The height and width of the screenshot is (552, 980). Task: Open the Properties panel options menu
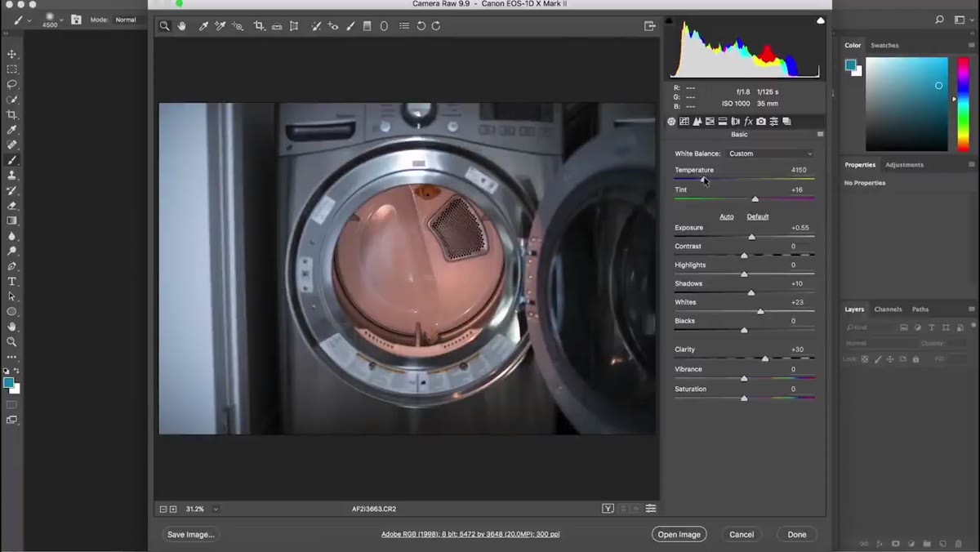tap(972, 164)
